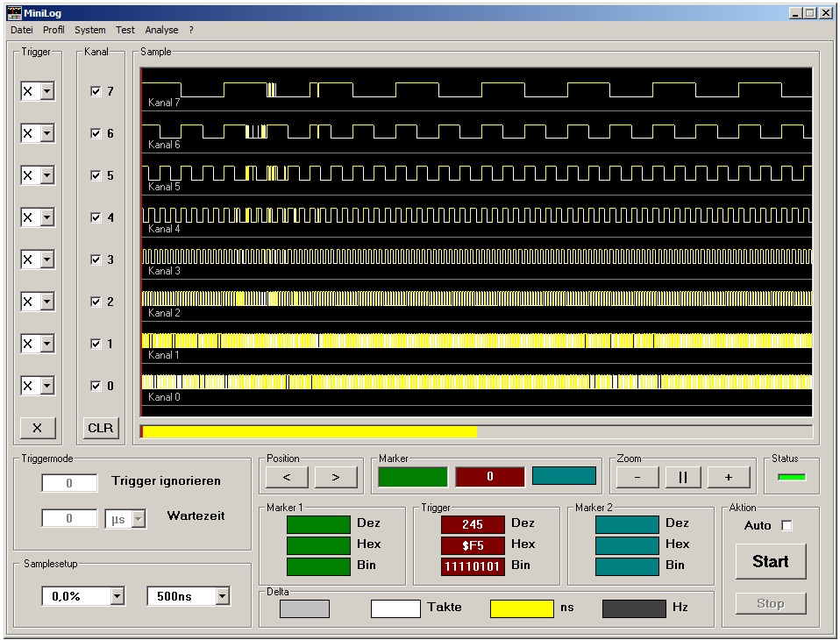The height and width of the screenshot is (640, 840).
Task: Open the Analyse menu
Action: (x=161, y=30)
